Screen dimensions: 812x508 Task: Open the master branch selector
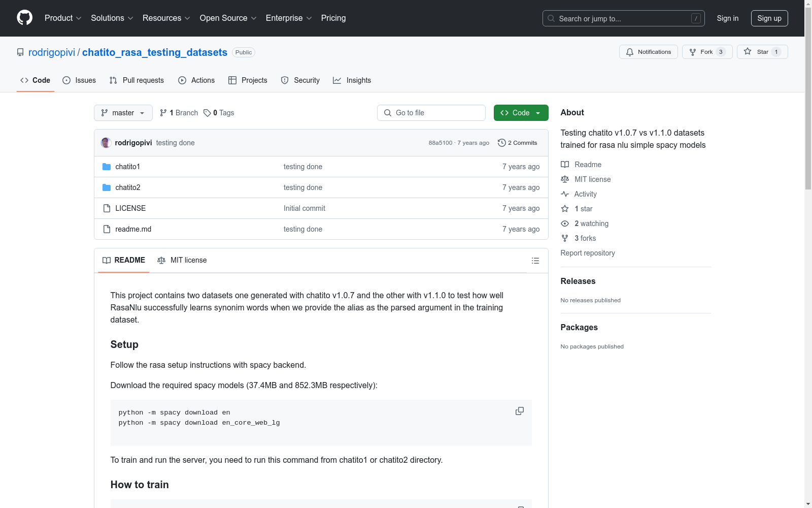[123, 113]
